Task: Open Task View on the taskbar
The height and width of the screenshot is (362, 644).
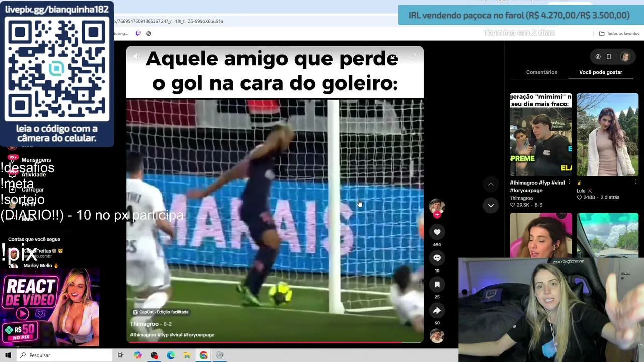Action: 121,355
